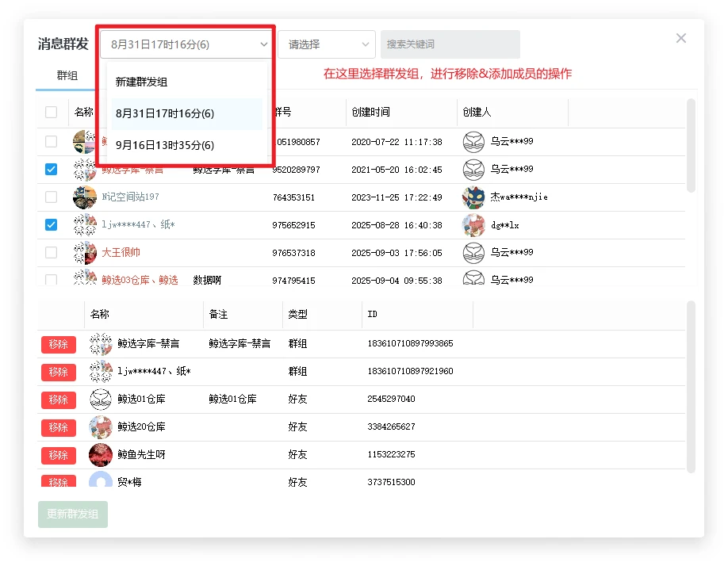Select 9月16日13时35分(6) from dropdown list
This screenshot has width=728, height=566.
point(165,146)
